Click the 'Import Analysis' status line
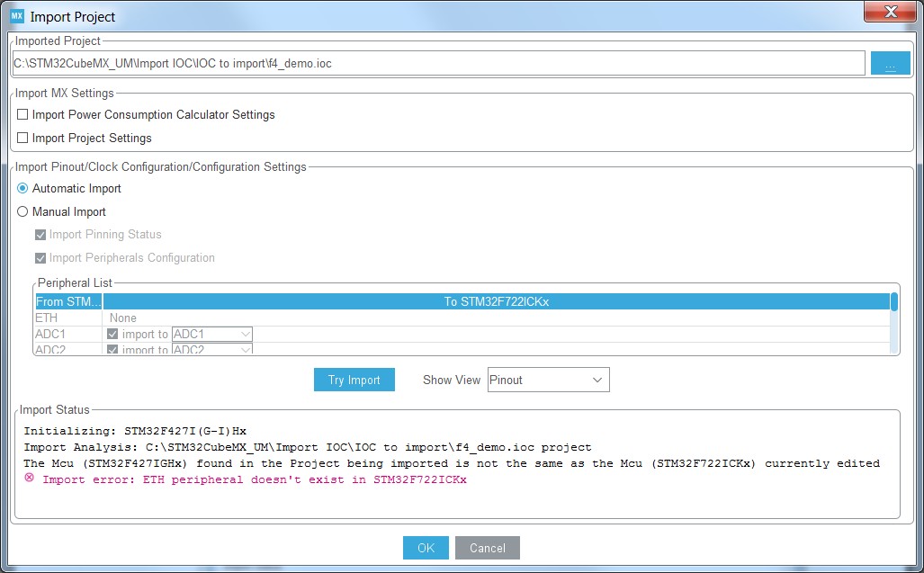 pyautogui.click(x=307, y=447)
